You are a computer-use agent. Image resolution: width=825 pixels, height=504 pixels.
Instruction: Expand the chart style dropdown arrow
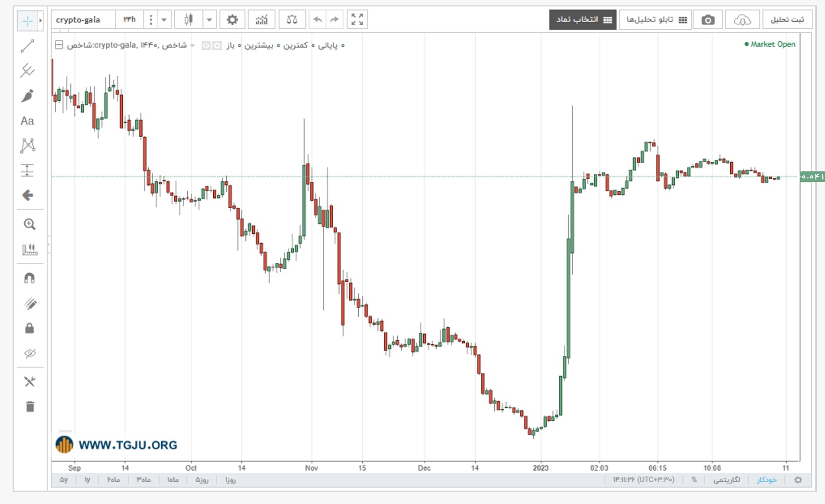pyautogui.click(x=209, y=20)
